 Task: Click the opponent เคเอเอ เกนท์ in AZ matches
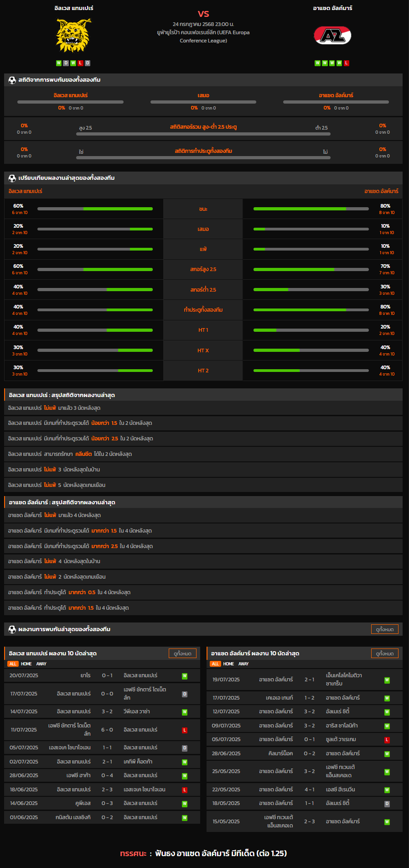pos(280,698)
